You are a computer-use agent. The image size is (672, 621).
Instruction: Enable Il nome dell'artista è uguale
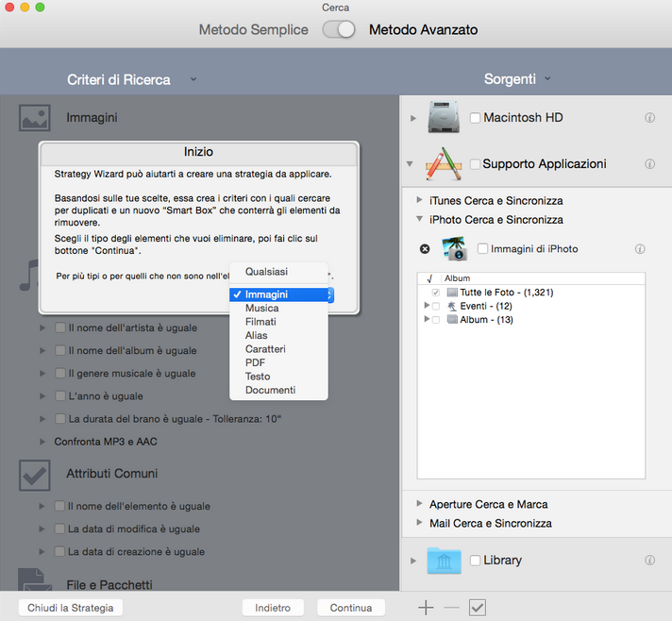pyautogui.click(x=60, y=327)
